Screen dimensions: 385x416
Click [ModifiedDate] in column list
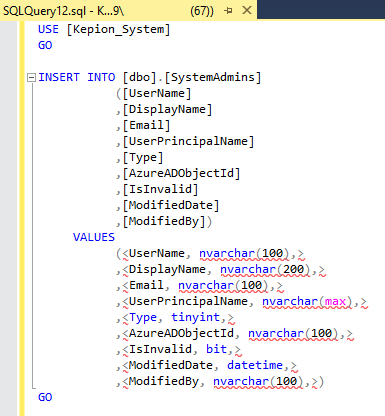171,205
